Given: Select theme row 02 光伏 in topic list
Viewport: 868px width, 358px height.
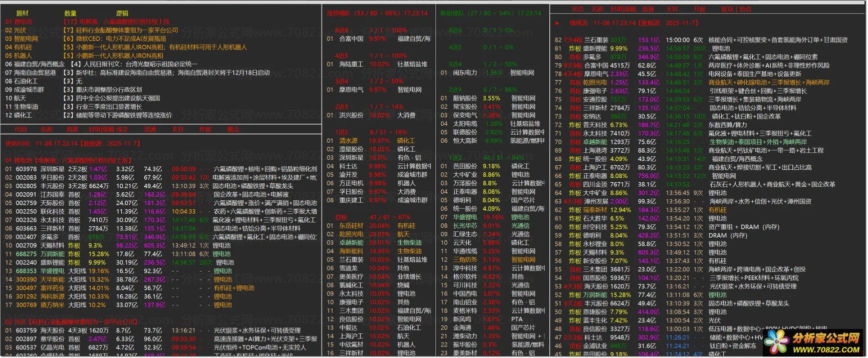Looking at the screenshot, I should pos(92,31).
